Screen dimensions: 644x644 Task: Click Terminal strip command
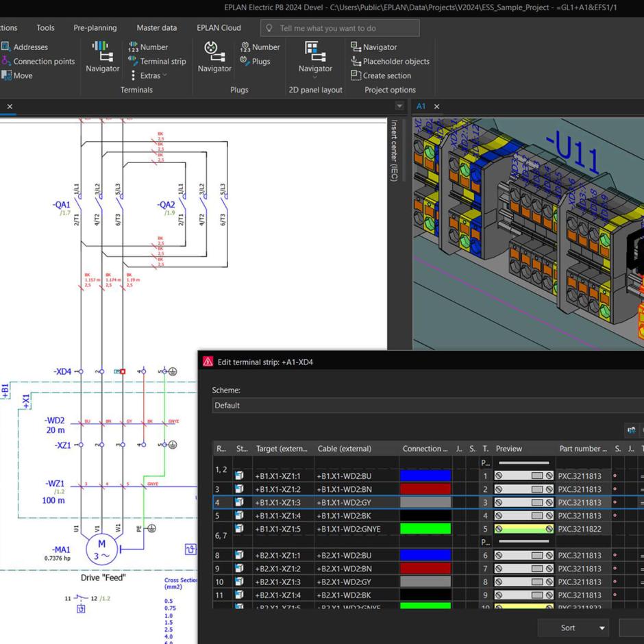pyautogui.click(x=157, y=61)
